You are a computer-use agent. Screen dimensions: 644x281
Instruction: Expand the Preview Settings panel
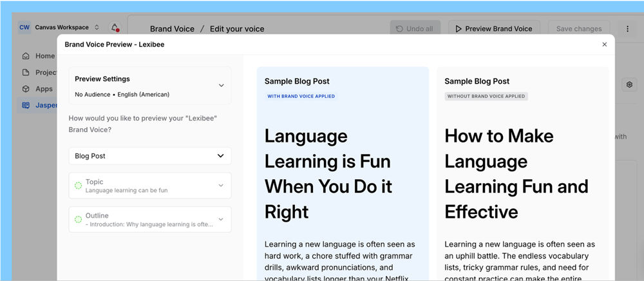221,85
